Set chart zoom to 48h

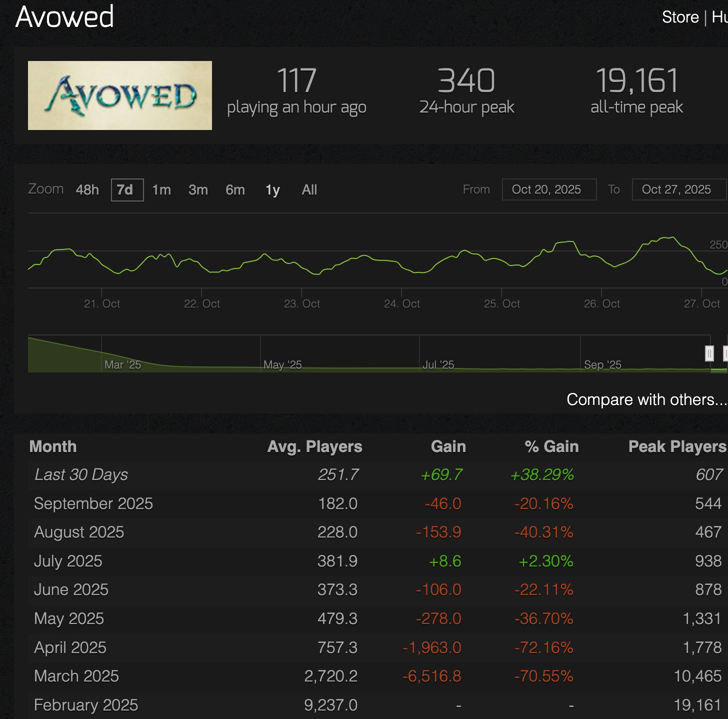click(x=87, y=190)
